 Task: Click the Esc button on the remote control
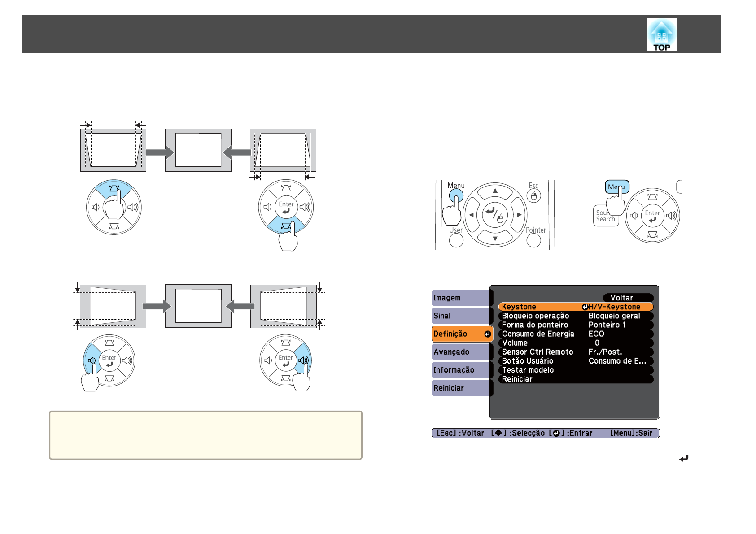coord(533,196)
